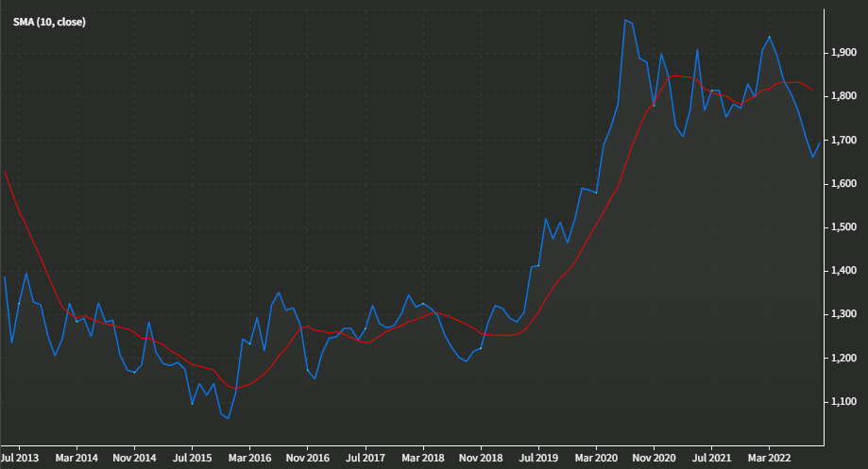Select the 1,800 price axis label
Image resolution: width=868 pixels, height=469 pixels.
(x=843, y=96)
